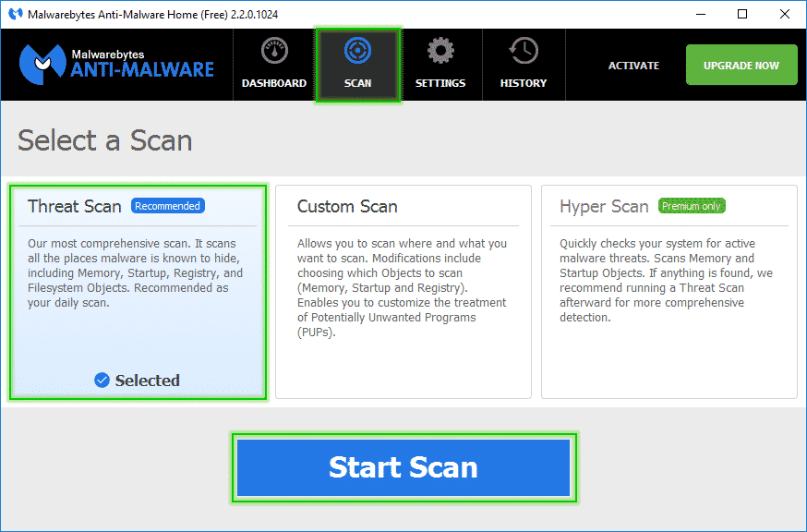Click the Malwarebytes Anti-Malware header logo
807x532 pixels.
116,64
